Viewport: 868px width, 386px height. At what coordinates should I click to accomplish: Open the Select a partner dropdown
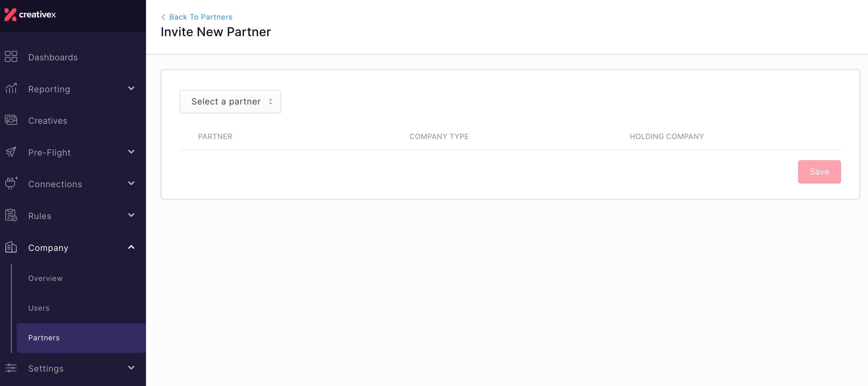pyautogui.click(x=230, y=102)
